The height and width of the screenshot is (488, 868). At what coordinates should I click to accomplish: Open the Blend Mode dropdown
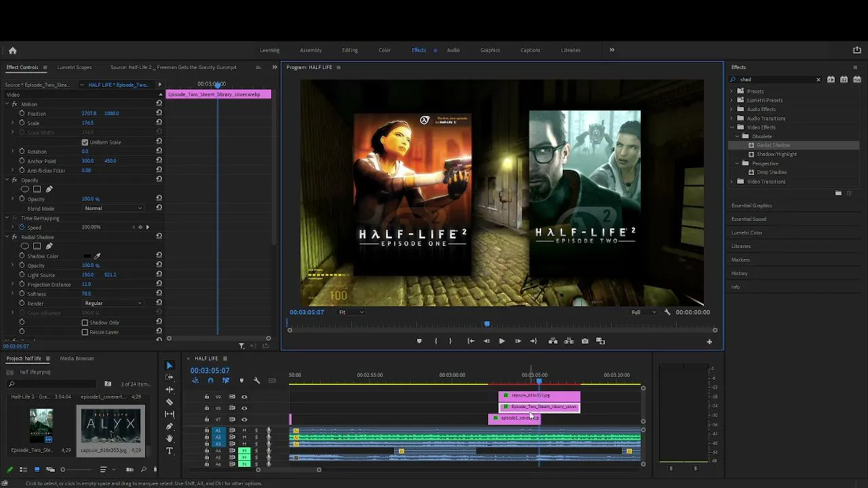(113, 208)
